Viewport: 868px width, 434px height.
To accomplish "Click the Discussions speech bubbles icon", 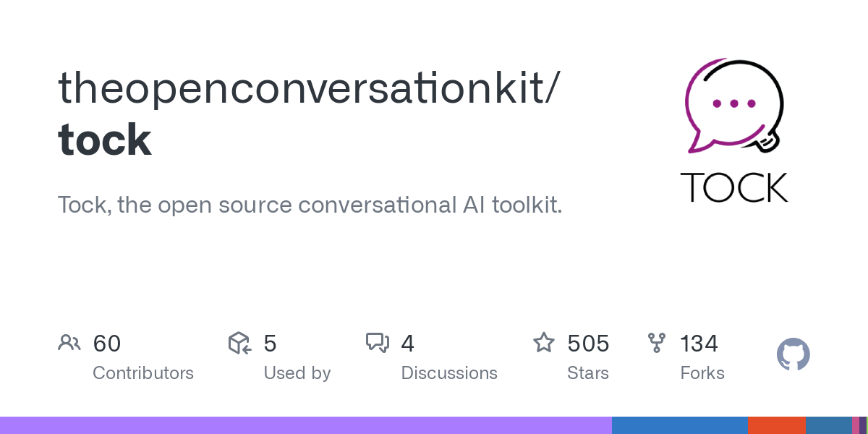I will tap(378, 343).
